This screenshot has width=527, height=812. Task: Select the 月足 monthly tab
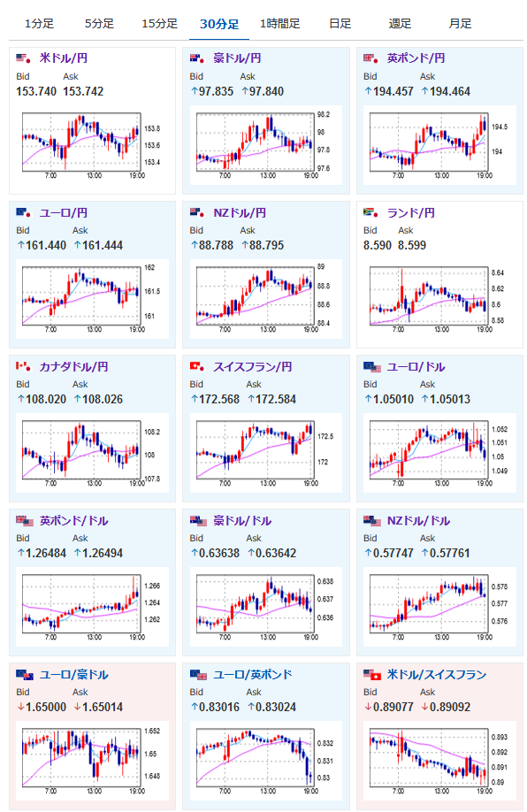pos(460,24)
